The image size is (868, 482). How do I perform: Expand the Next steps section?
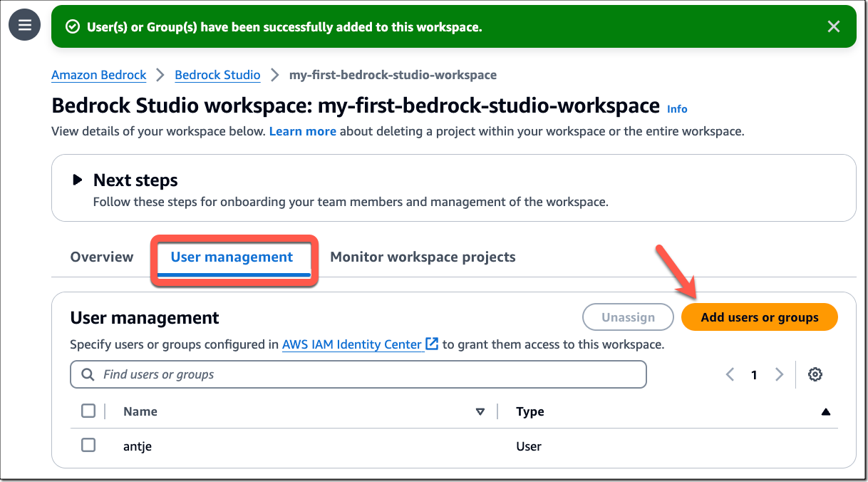click(78, 180)
